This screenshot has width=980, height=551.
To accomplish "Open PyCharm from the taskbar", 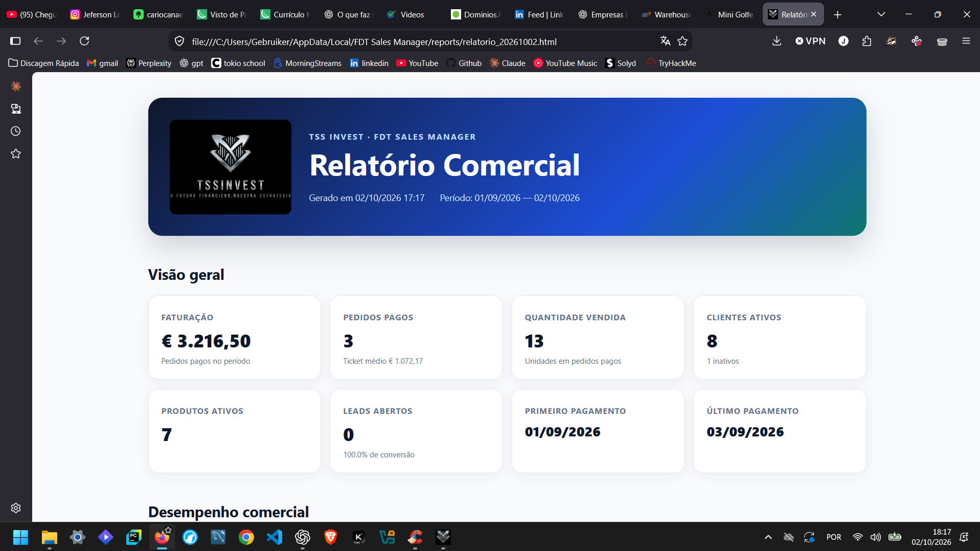I will (133, 537).
